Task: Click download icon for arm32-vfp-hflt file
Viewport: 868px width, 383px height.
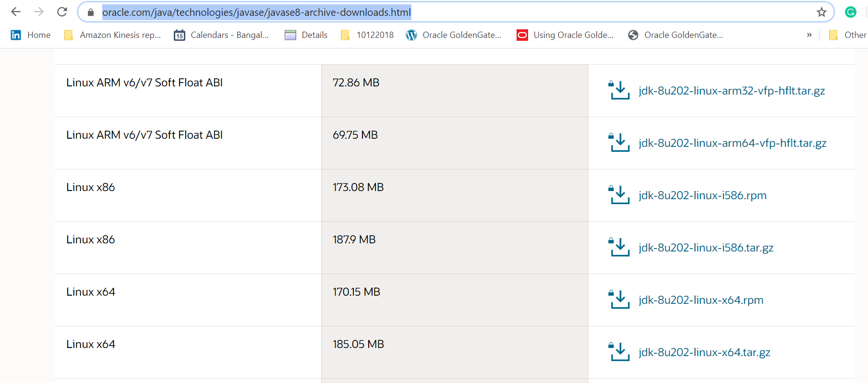Action: click(619, 90)
